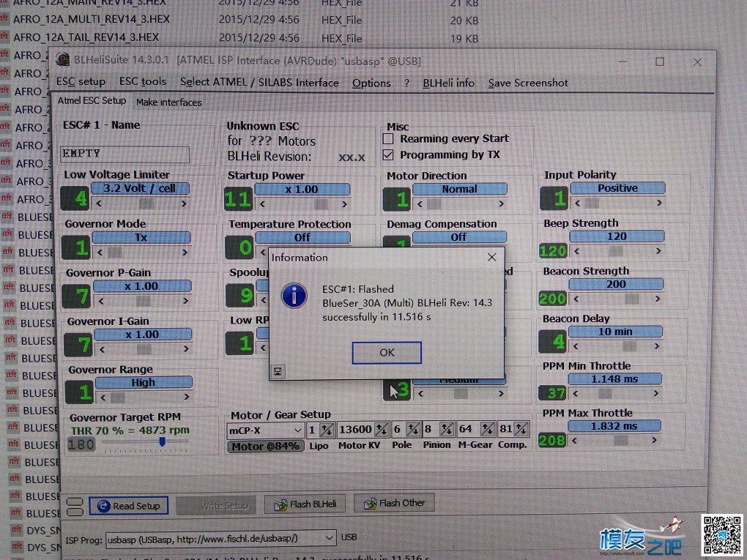Screen dimensions: 747x560
Task: Click BLHeliSuite title bar app icon
Action: [62, 59]
